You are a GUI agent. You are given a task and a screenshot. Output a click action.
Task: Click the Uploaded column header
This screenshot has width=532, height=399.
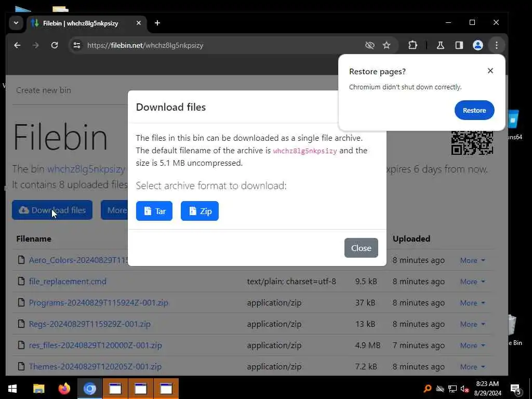[x=411, y=238]
